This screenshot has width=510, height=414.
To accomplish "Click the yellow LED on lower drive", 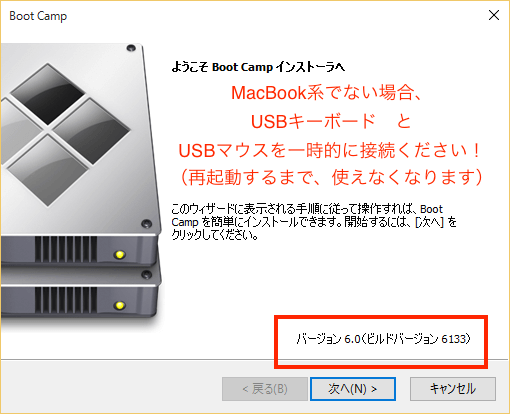I will (x=120, y=305).
